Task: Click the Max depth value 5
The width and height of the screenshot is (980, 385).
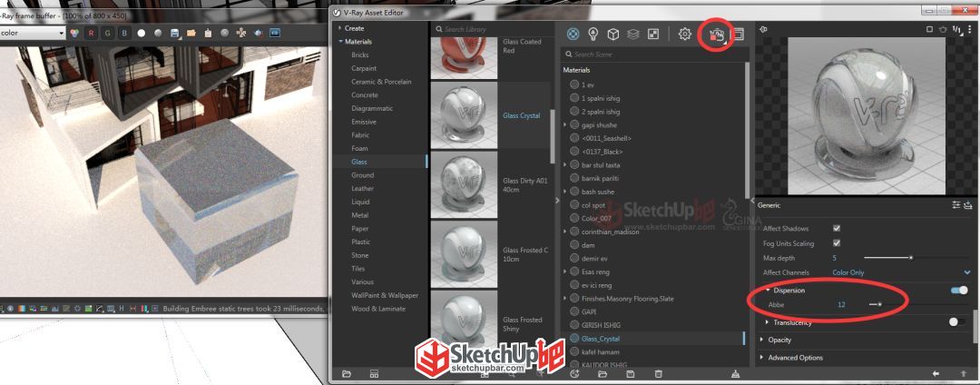Action: click(835, 258)
